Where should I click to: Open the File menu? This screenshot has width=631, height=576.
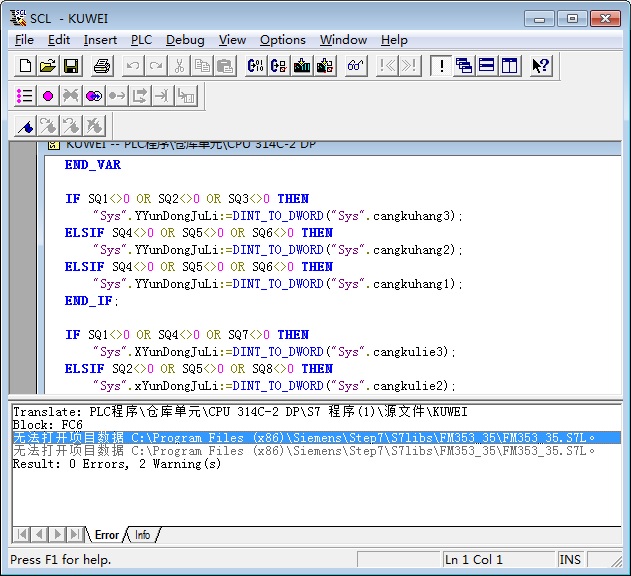(x=24, y=40)
